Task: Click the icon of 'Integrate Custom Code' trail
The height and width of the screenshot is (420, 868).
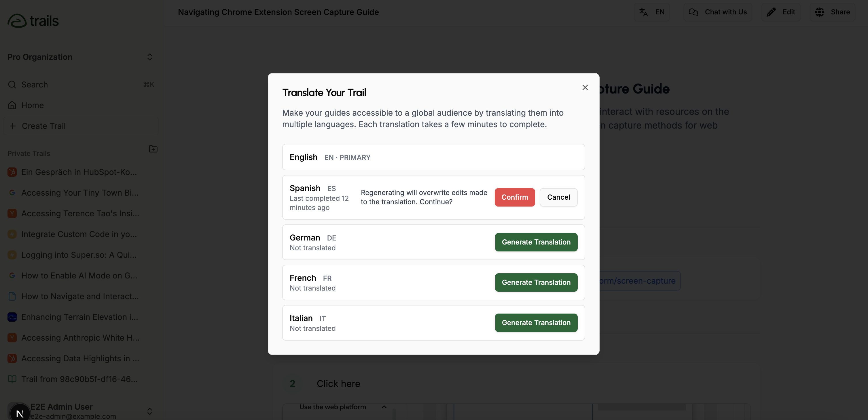Action: coord(12,234)
